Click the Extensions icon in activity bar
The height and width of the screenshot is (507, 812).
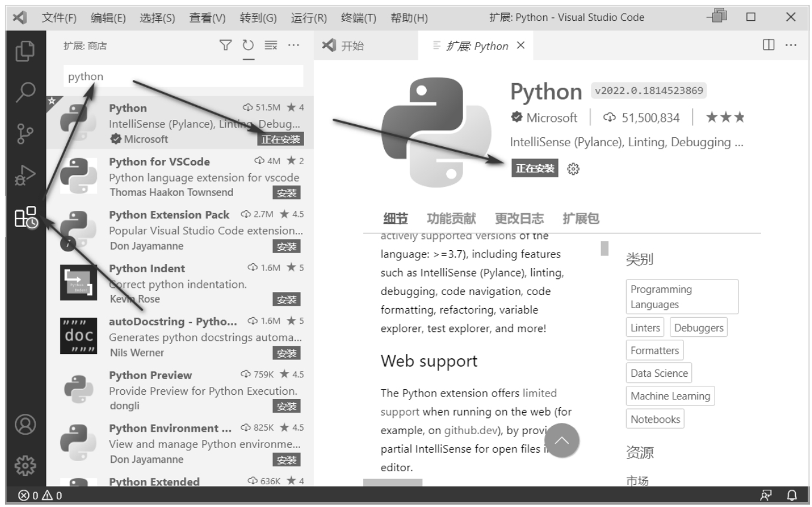coord(26,216)
